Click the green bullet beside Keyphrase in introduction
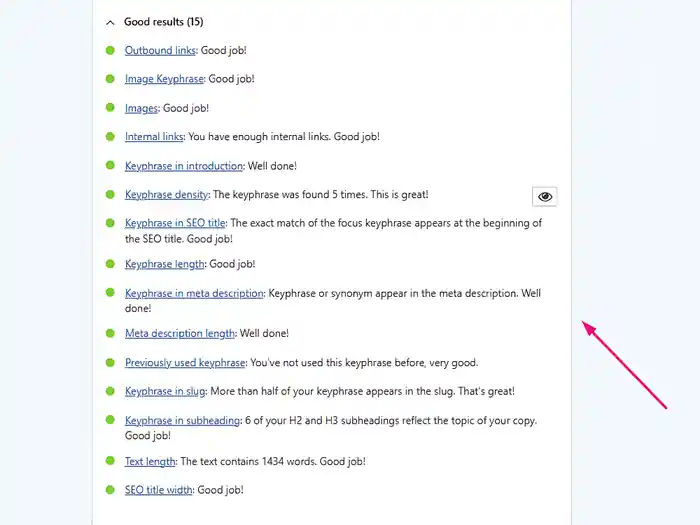The image size is (700, 525). tap(110, 165)
